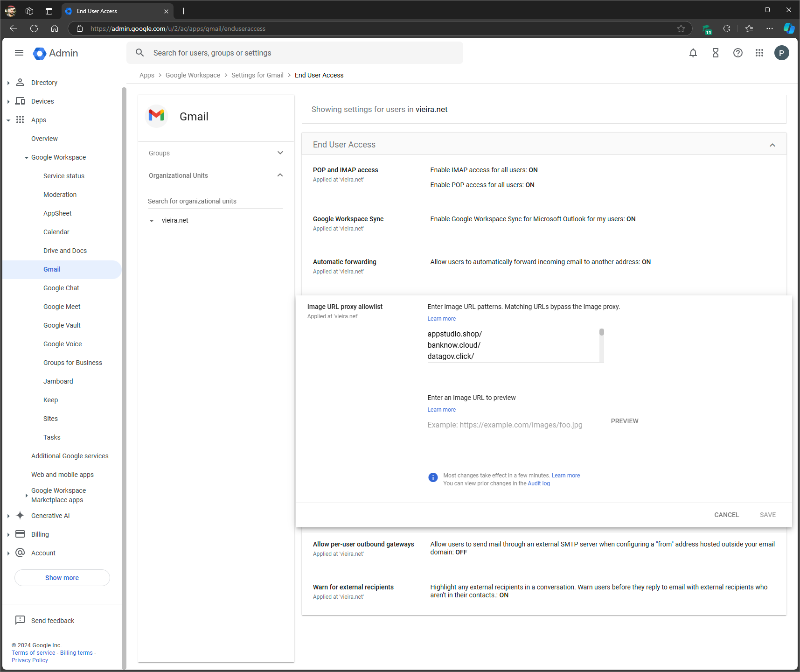Focus the image URL preview field
This screenshot has width=800, height=672.
[x=516, y=425]
